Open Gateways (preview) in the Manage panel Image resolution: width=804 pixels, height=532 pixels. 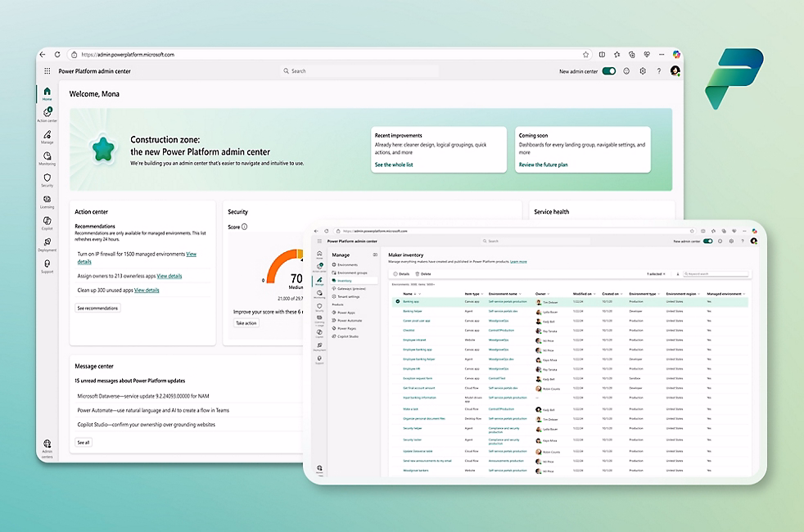point(349,289)
